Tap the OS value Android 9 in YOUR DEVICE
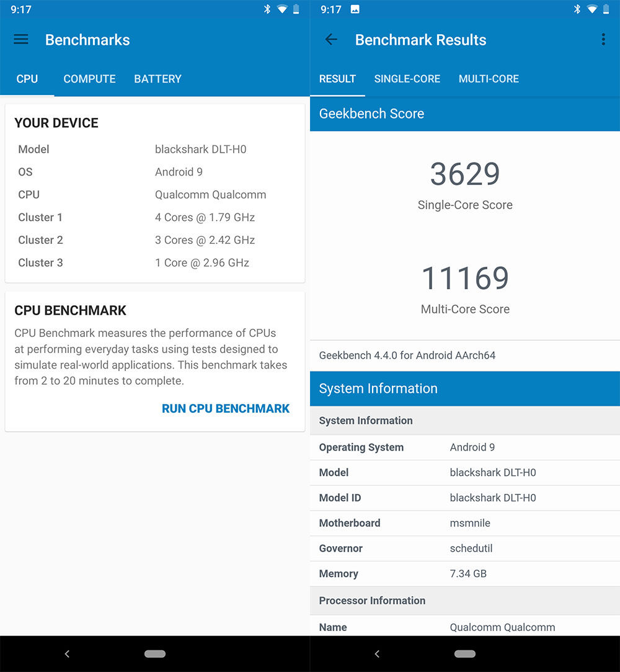 coord(179,172)
